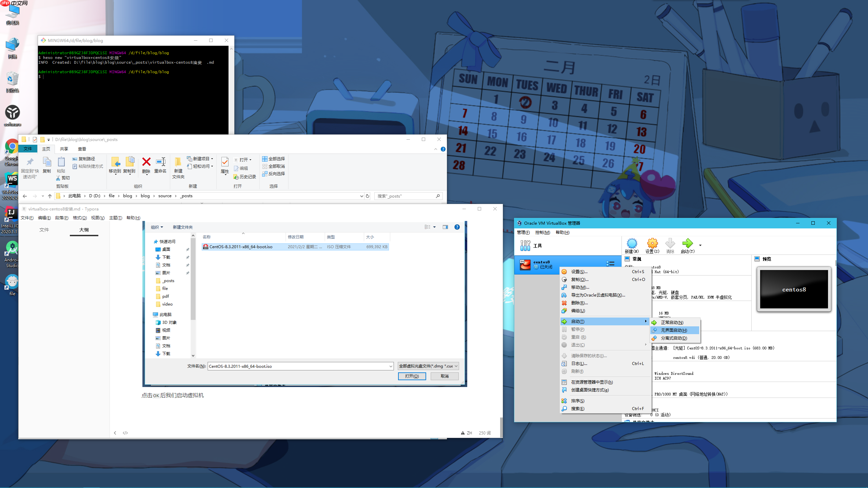This screenshot has width=868, height=488.
Task: Open the 设置 (Settings) gear icon in VirtualBox toolbar
Action: coord(652,244)
